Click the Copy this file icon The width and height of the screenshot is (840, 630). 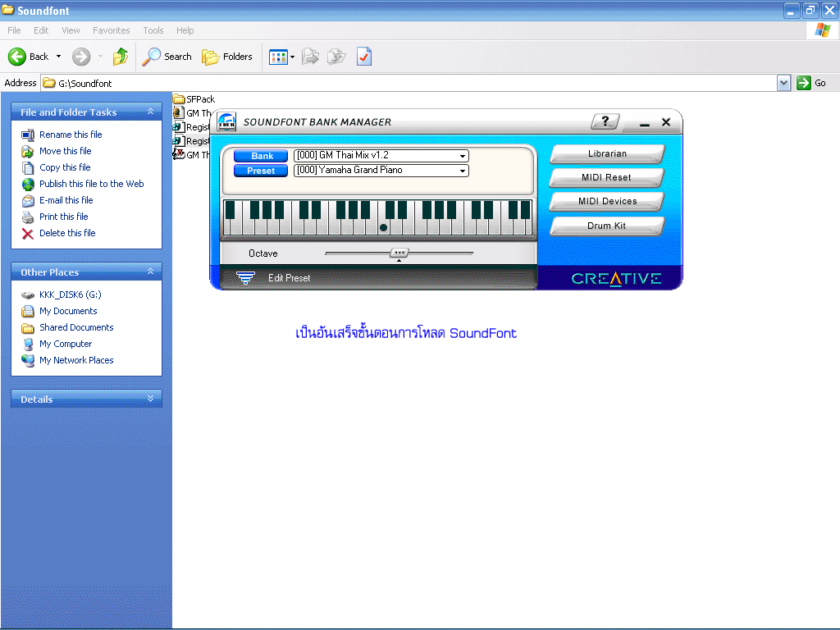tap(28, 167)
